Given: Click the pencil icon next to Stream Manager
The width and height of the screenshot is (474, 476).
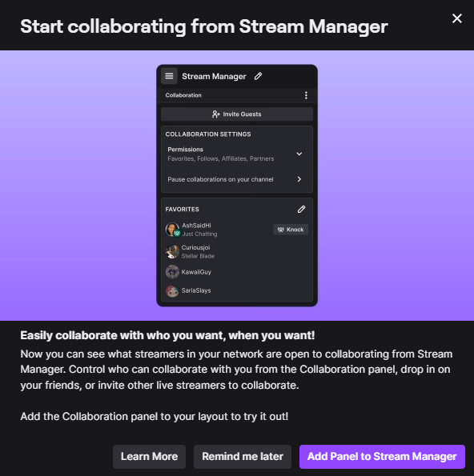Looking at the screenshot, I should tap(258, 76).
